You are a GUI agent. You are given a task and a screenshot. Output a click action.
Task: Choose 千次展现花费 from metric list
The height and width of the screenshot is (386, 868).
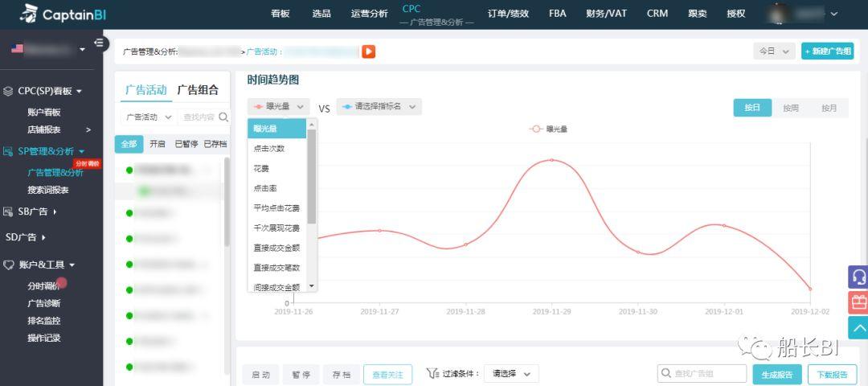[x=276, y=228]
